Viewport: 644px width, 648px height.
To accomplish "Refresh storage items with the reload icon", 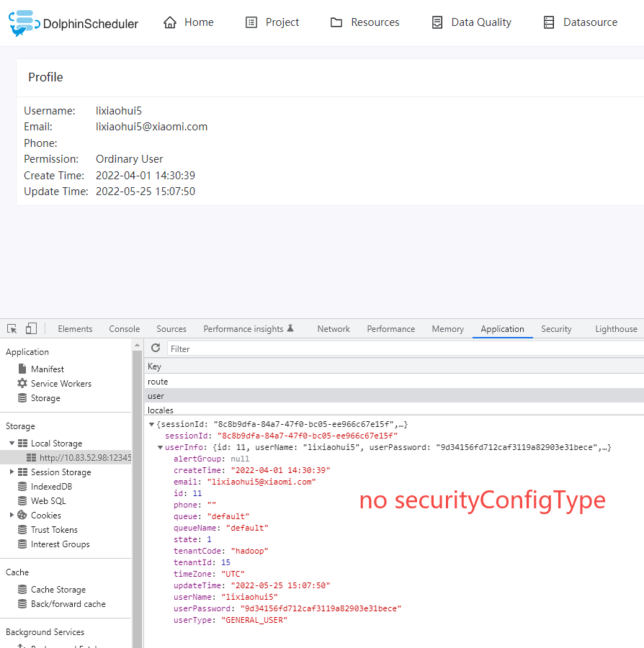I will [155, 348].
